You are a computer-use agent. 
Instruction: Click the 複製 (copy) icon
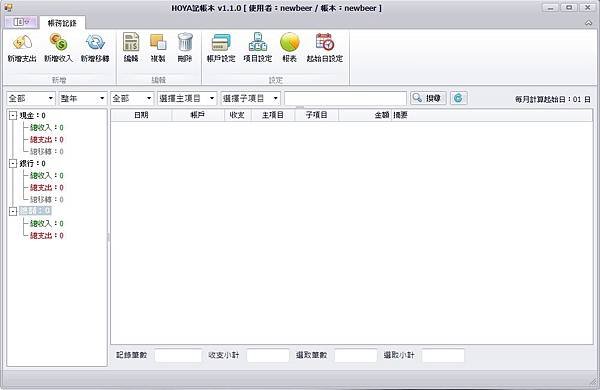[x=158, y=42]
